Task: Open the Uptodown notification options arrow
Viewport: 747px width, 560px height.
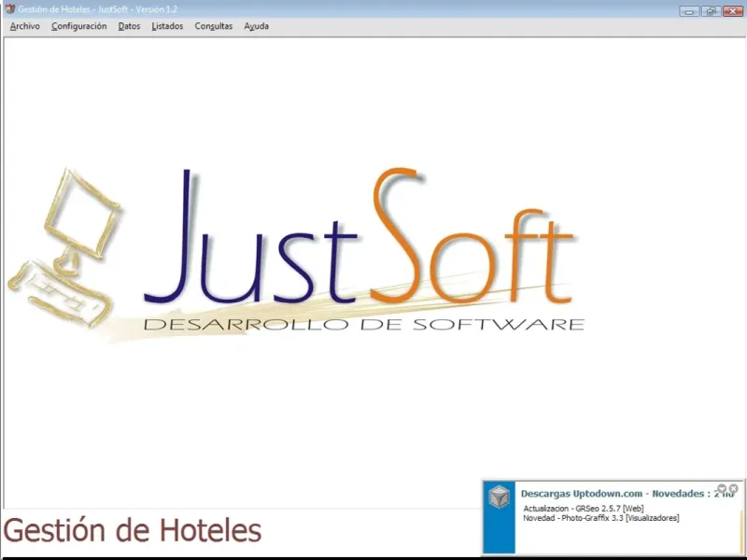Action: [x=722, y=488]
